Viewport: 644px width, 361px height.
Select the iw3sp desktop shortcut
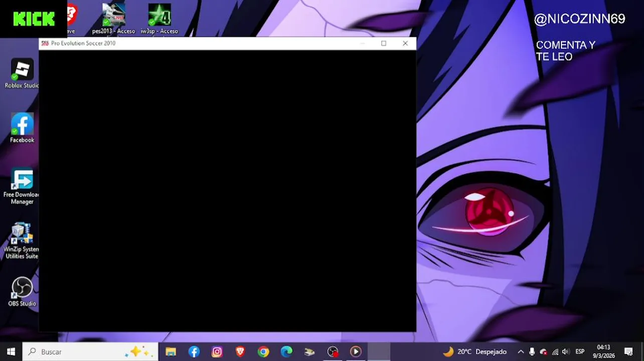pos(159,19)
